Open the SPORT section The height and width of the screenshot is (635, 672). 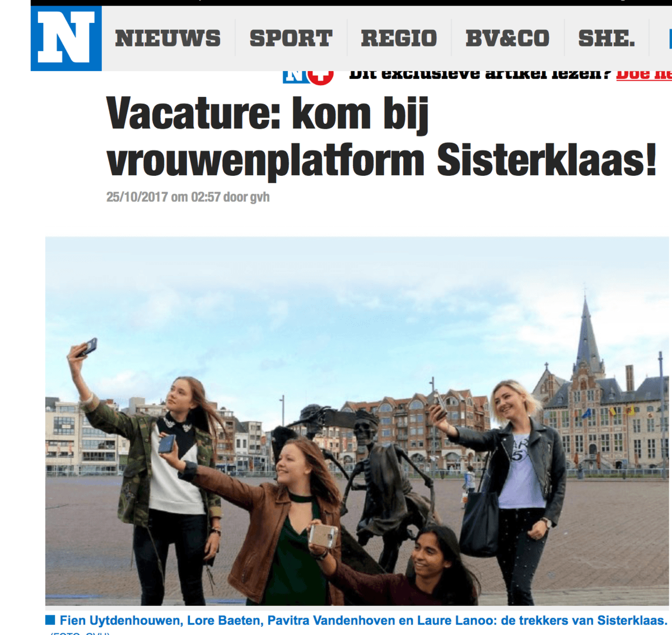pos(291,38)
